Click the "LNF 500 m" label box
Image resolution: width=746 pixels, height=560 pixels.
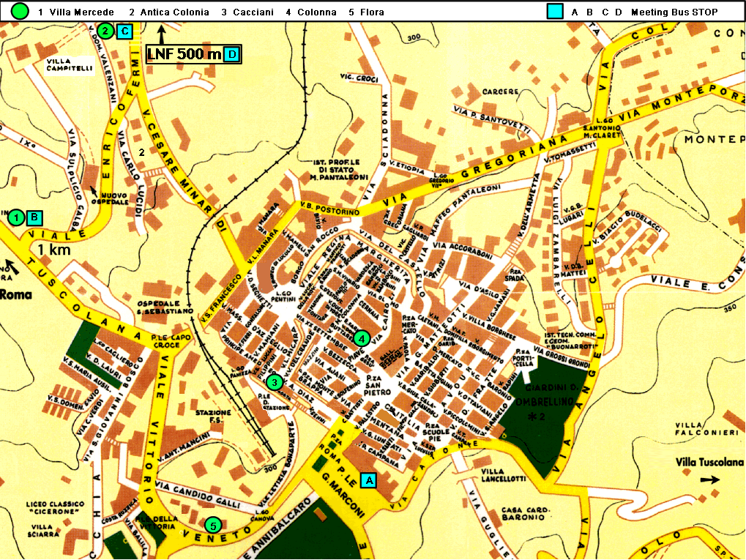pos(186,54)
